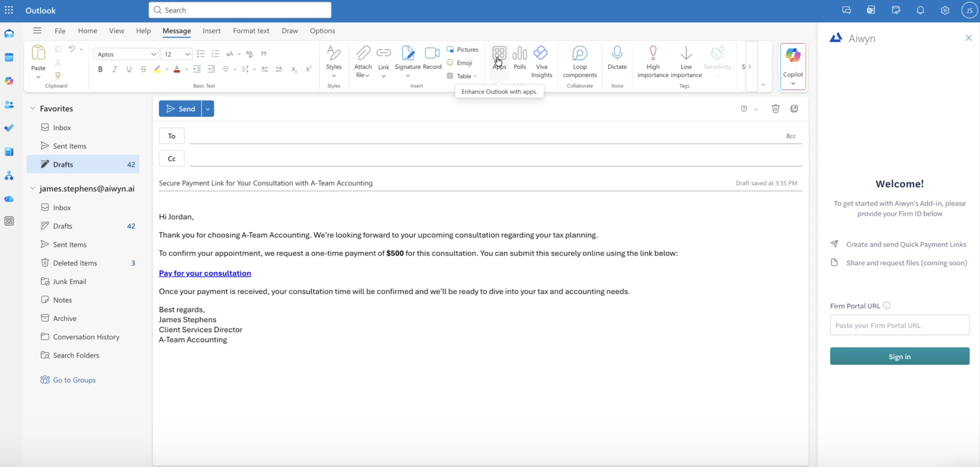Mark message as Low importance
The image size is (980, 467).
tap(686, 62)
